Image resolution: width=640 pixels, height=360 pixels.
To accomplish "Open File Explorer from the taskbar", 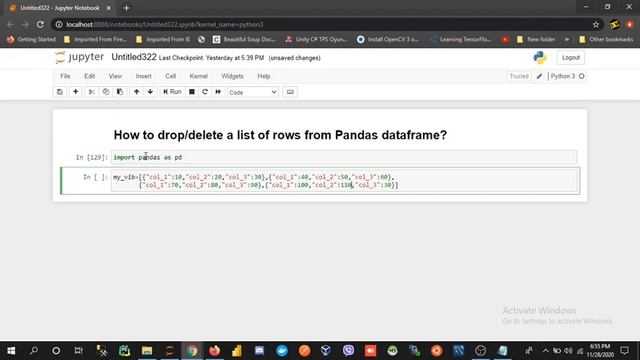I will (147, 351).
